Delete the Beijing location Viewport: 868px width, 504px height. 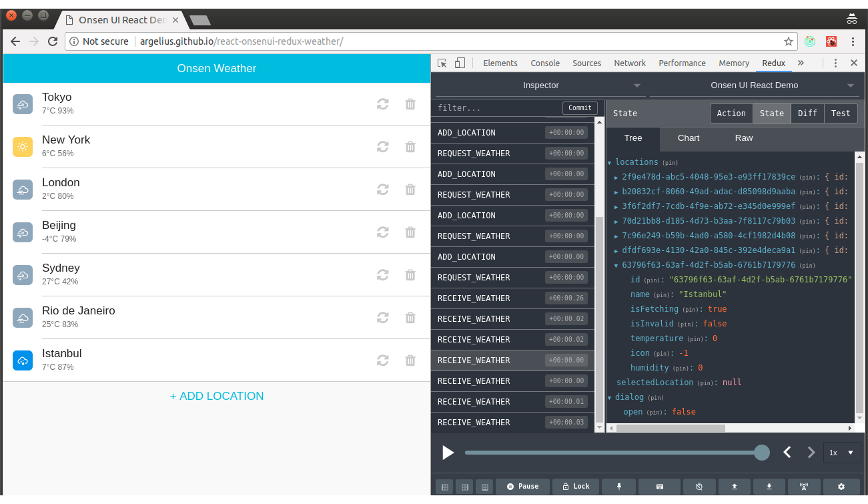pyautogui.click(x=410, y=232)
